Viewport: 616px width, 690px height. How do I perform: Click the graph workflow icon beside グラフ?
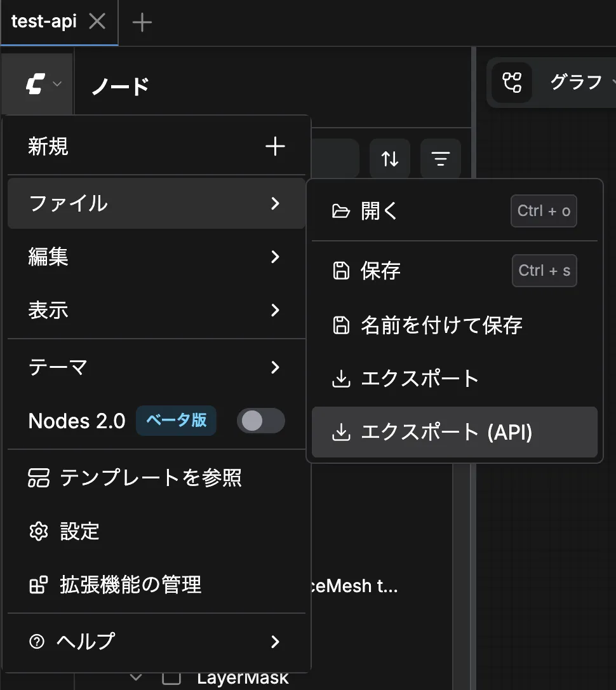pos(512,83)
